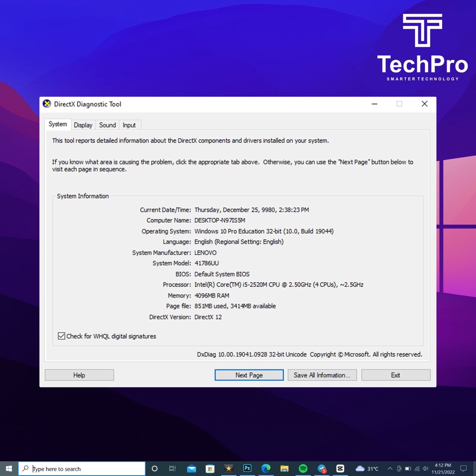This screenshot has width=476, height=476.
Task: Launch Spotify from the taskbar
Action: pos(303,469)
